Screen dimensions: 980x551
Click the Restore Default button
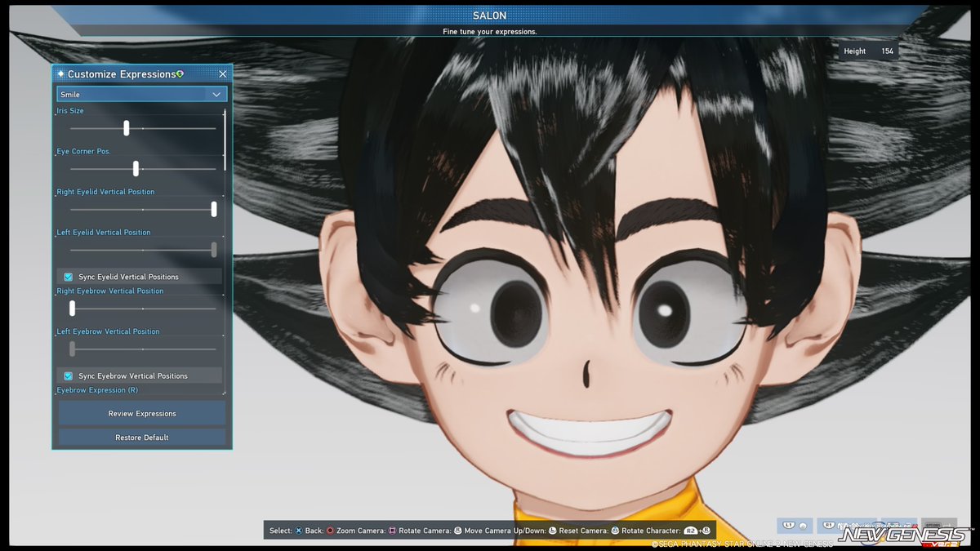[x=142, y=438]
